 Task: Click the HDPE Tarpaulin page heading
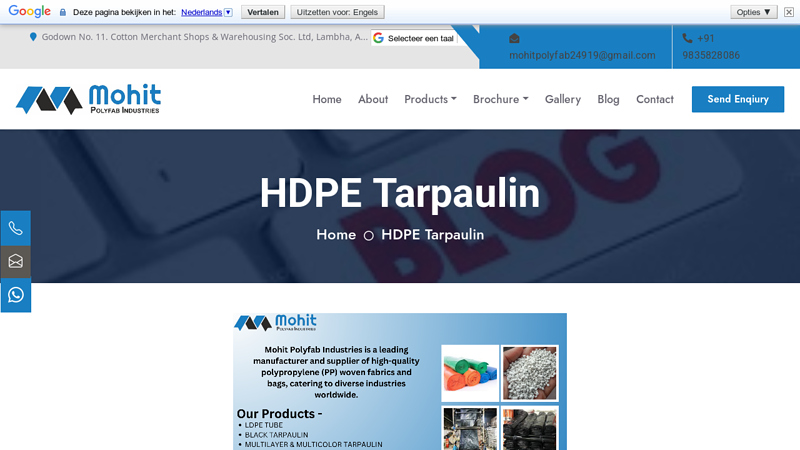(x=400, y=193)
